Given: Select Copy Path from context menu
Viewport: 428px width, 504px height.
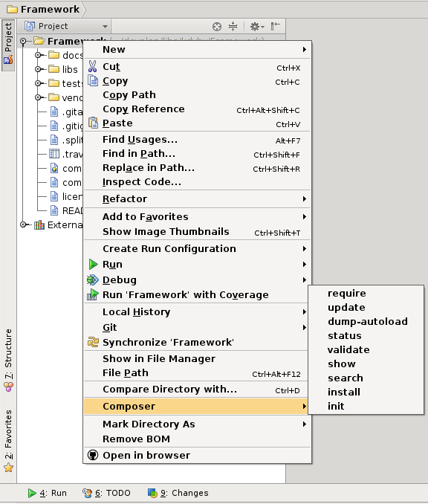Looking at the screenshot, I should click(x=197, y=95).
